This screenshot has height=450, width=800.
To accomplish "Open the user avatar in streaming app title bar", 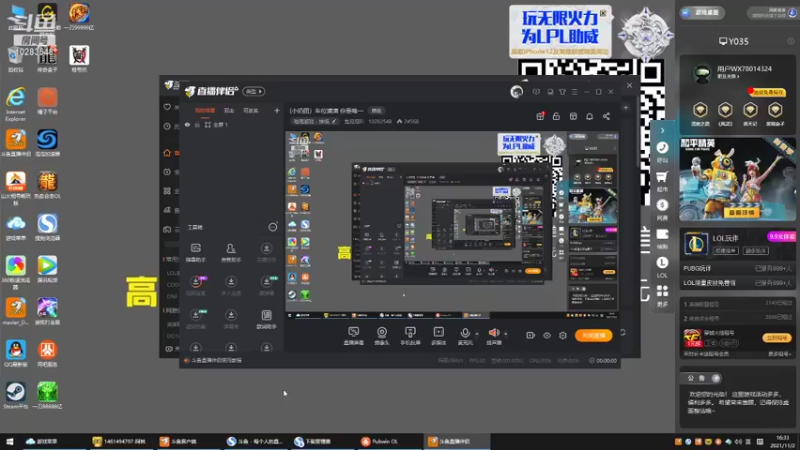I will [516, 92].
